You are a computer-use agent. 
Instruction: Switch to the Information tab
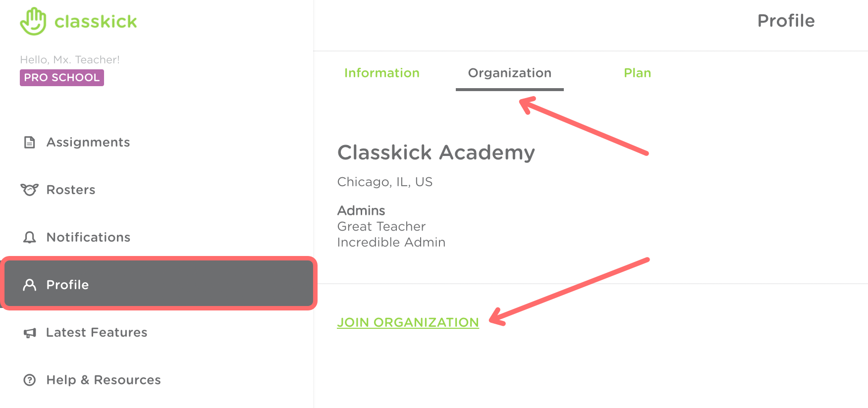382,73
